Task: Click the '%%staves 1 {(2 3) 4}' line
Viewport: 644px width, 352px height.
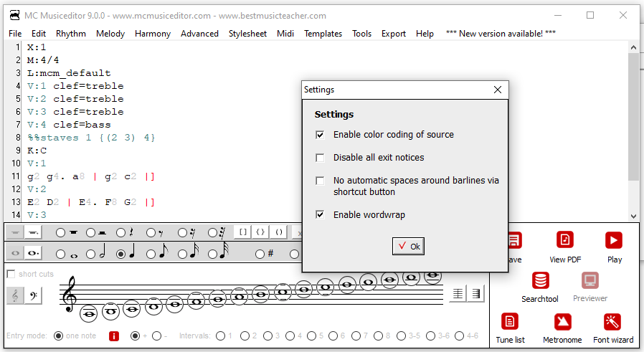Action: point(91,138)
